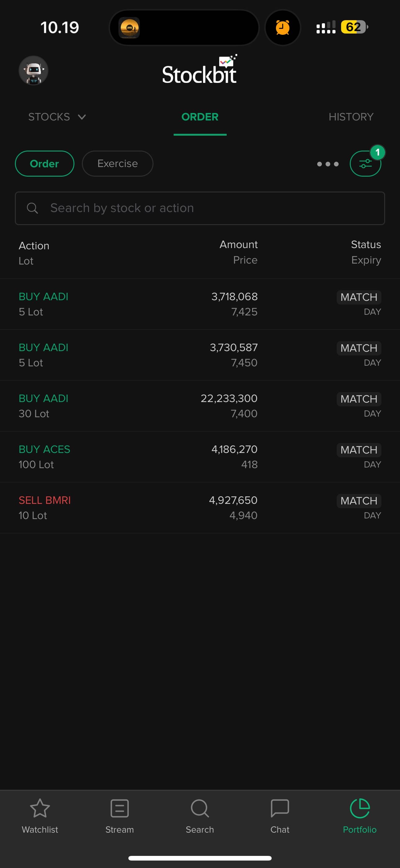
Task: Switch to the Exercise filter pill
Action: point(118,164)
